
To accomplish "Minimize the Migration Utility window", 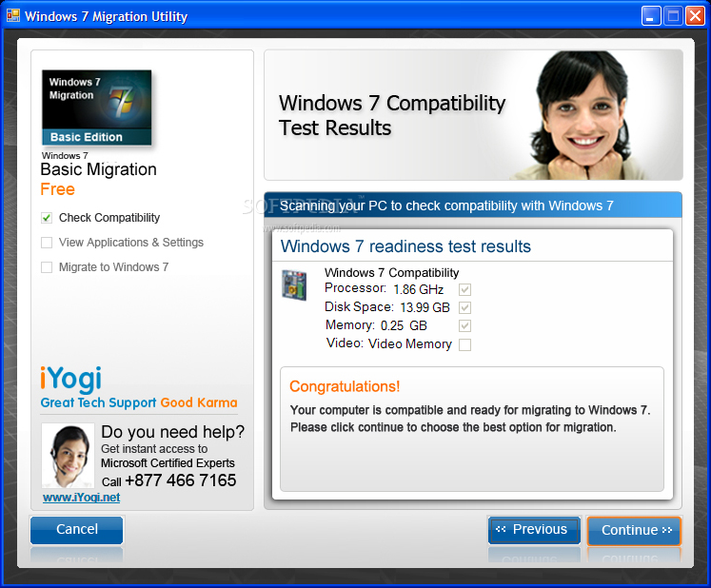I will (651, 16).
